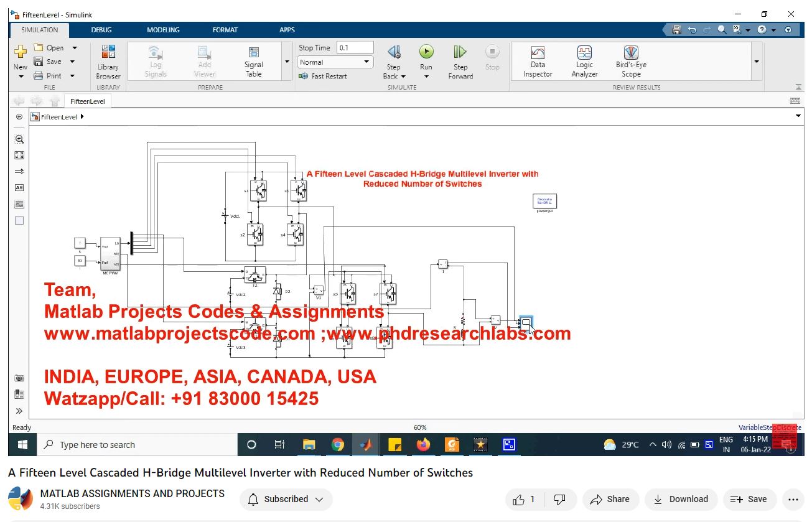The width and height of the screenshot is (812, 522).
Task: Select the MC PWM block
Action: (110, 253)
